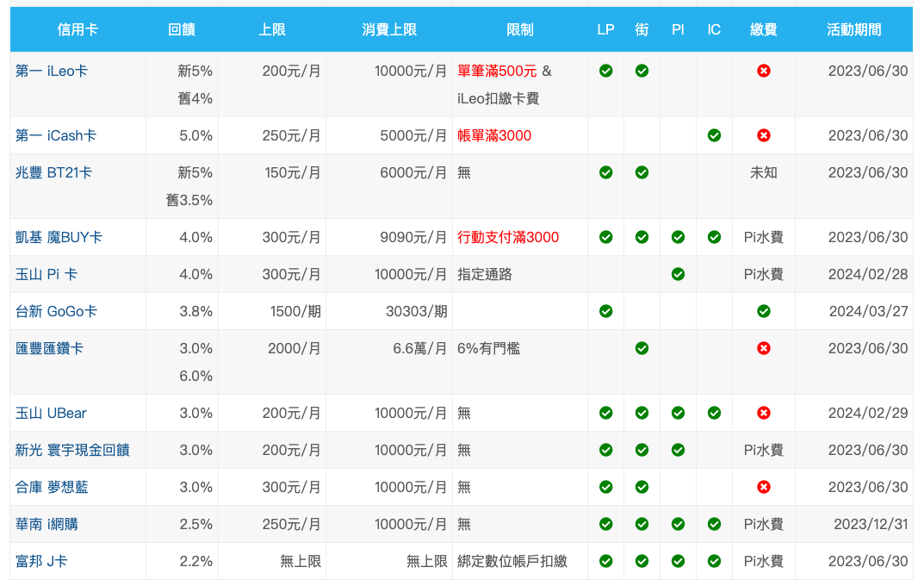
Task: Open the 第一 iCash卡 card link
Action: coord(56,135)
